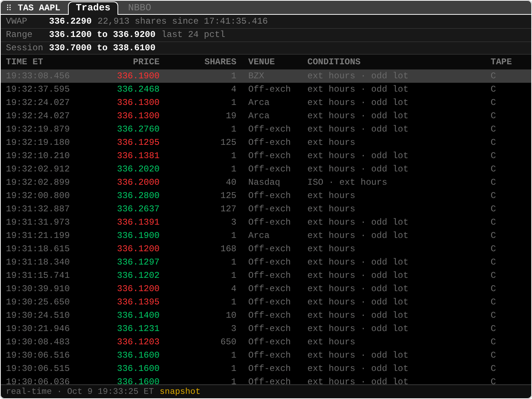
Task: Select the trade at 19:32:00.800
Action: tap(266, 195)
